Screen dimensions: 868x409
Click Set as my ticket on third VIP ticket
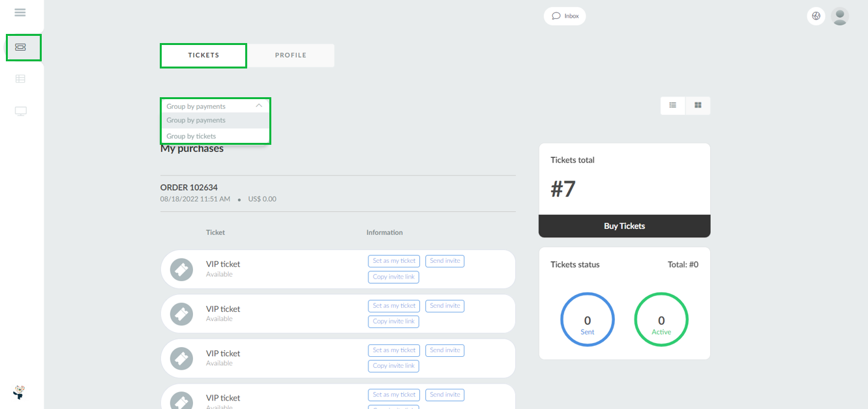(x=394, y=350)
